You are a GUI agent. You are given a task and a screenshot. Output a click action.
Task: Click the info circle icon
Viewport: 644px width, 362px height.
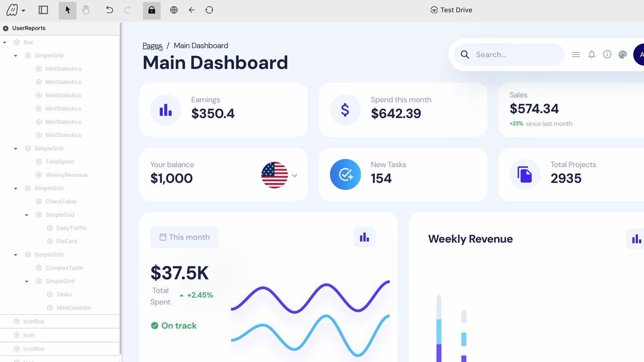607,54
